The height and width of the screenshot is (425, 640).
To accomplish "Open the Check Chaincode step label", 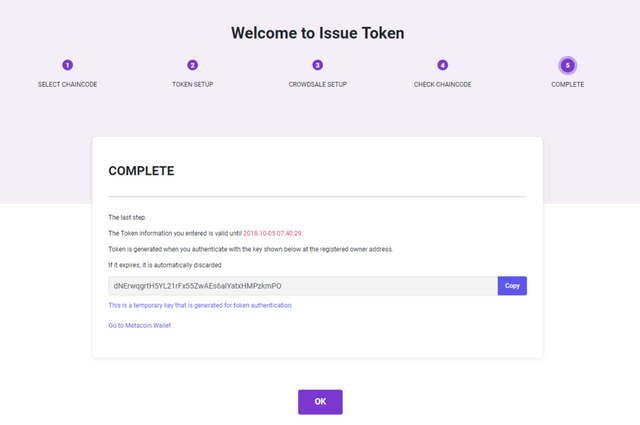I will [443, 84].
